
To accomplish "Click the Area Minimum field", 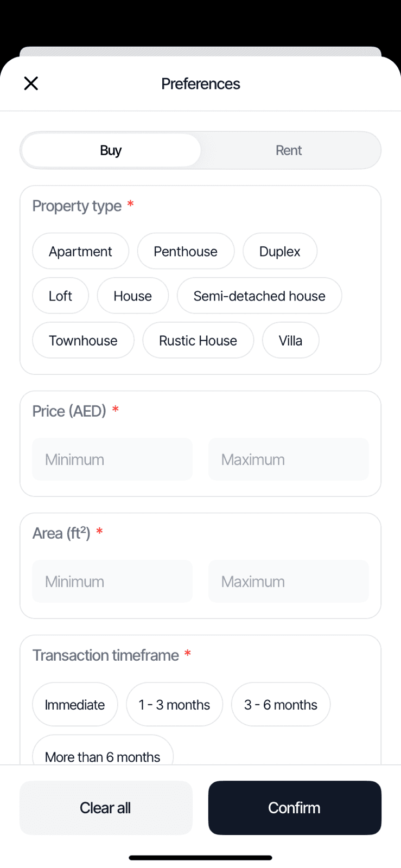I will pyautogui.click(x=112, y=582).
